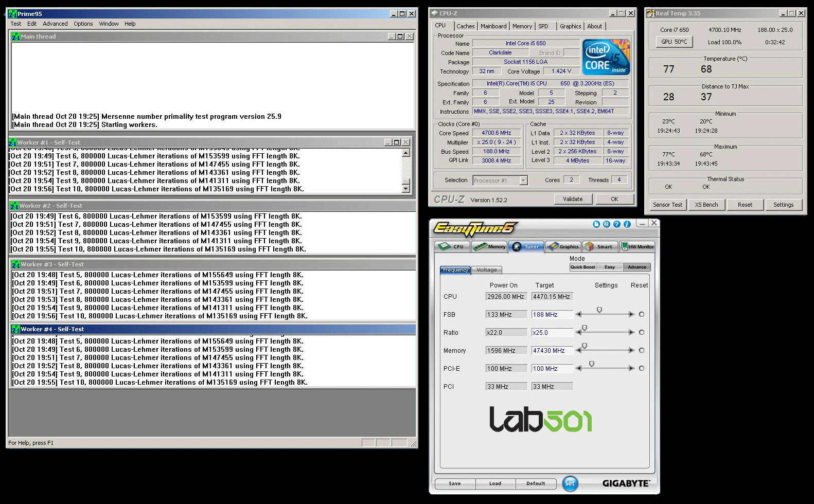Open the Smart tab in EasyTune6
Screen dimensions: 814x504
coord(600,247)
